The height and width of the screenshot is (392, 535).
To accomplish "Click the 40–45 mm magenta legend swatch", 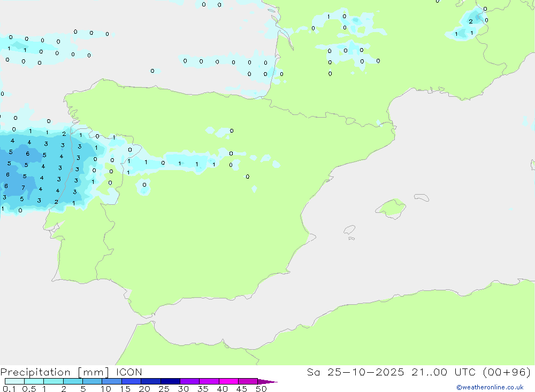I will pyautogui.click(x=228, y=381).
